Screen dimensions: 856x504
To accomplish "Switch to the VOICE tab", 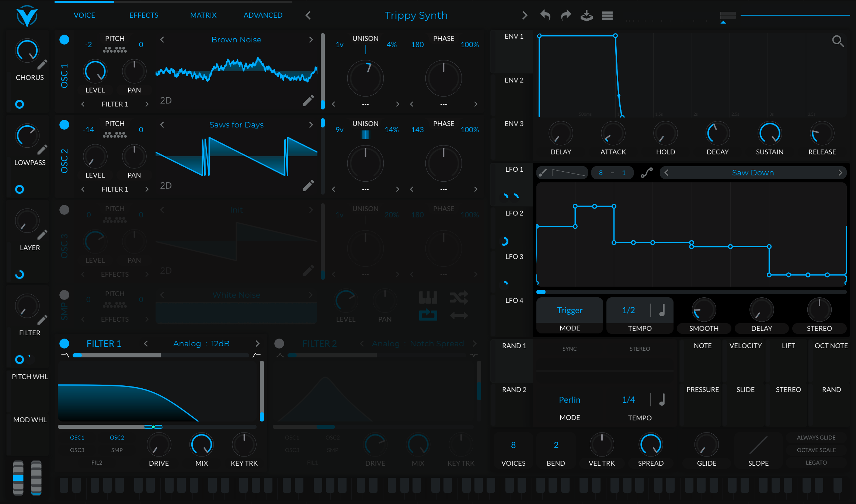I will tap(84, 15).
